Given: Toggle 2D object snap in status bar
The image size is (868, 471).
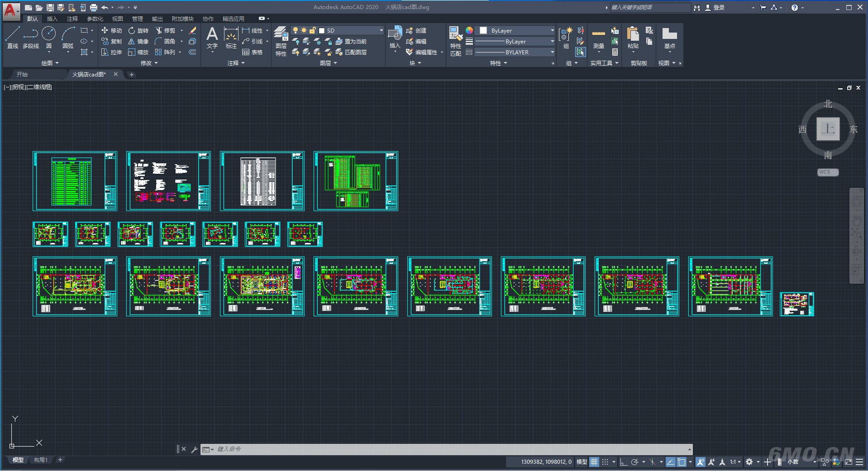Looking at the screenshot, I should click(682, 462).
